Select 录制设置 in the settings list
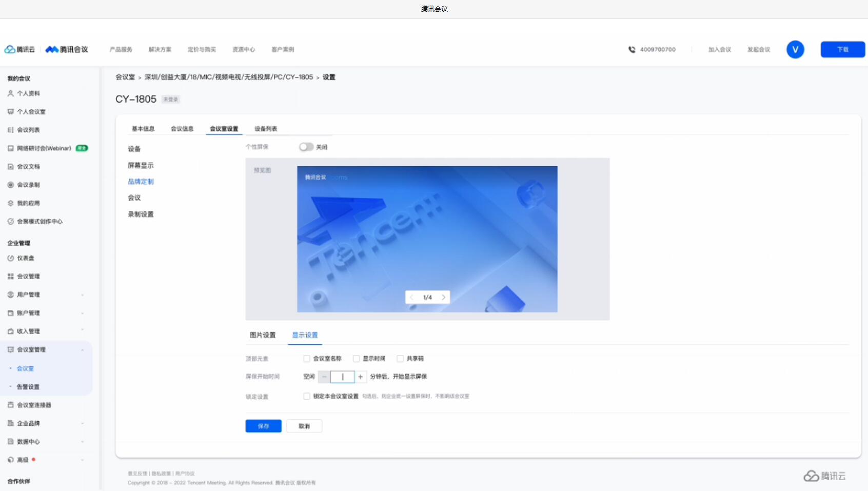Screen dimensions: 868x491 click(x=141, y=214)
